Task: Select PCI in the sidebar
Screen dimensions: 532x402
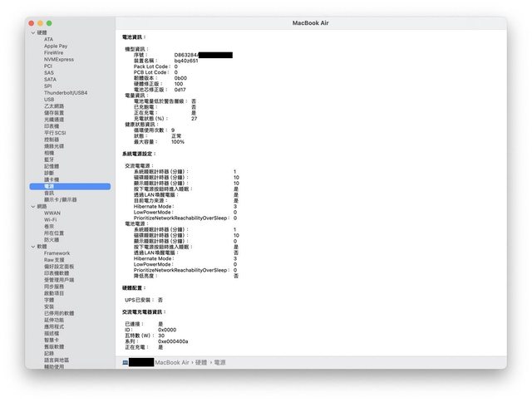Action: [x=48, y=66]
